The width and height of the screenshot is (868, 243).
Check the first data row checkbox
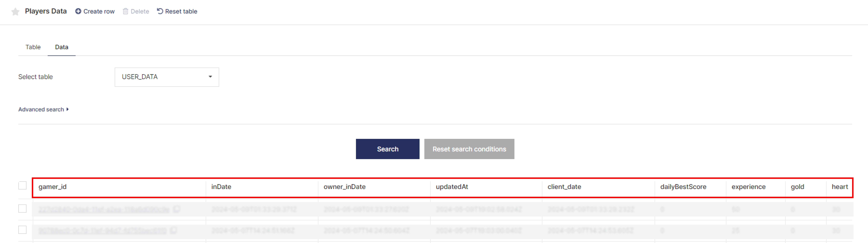[22, 209]
